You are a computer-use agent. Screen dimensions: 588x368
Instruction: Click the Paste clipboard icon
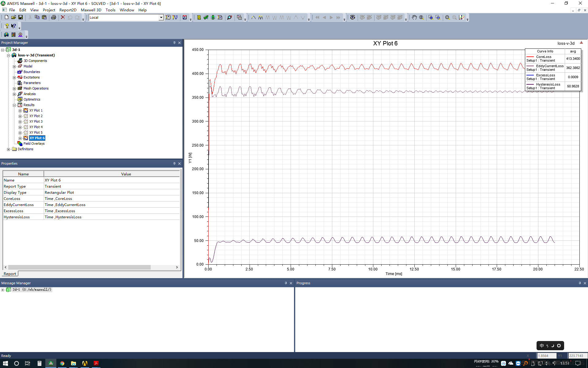44,17
